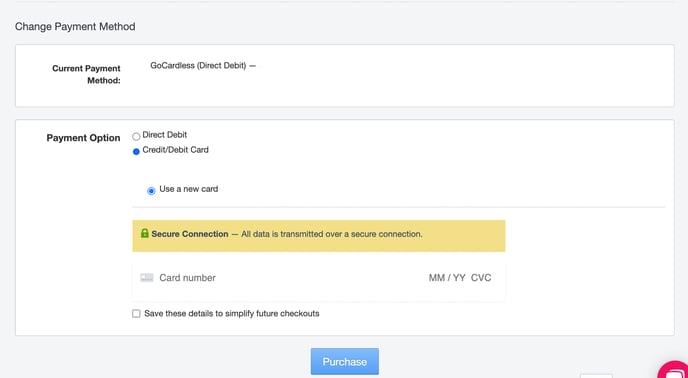Choose the Use a new card radio

point(151,191)
